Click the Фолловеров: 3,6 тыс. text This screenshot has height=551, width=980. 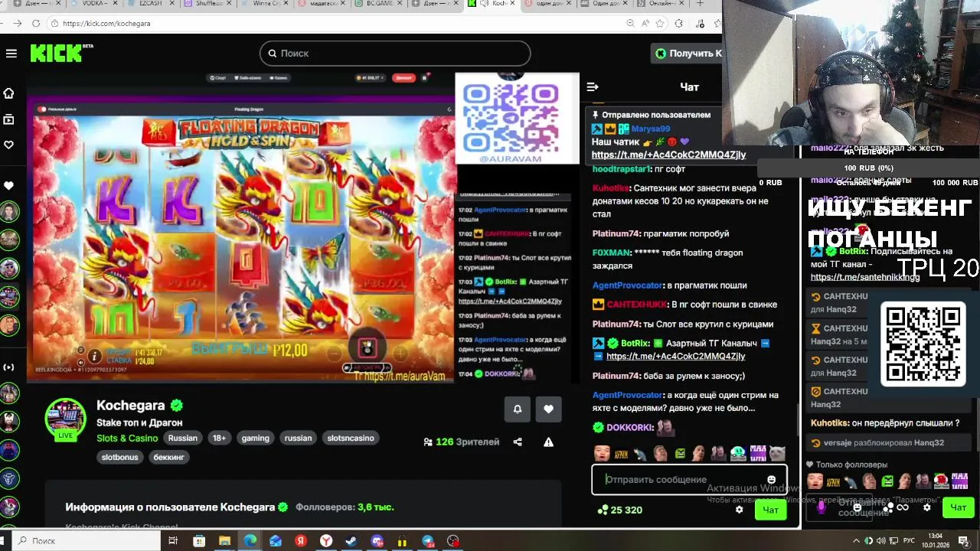pos(345,507)
